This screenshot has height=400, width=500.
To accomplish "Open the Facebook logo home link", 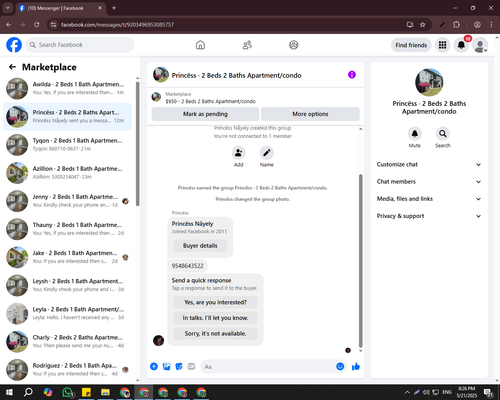I will (14, 45).
